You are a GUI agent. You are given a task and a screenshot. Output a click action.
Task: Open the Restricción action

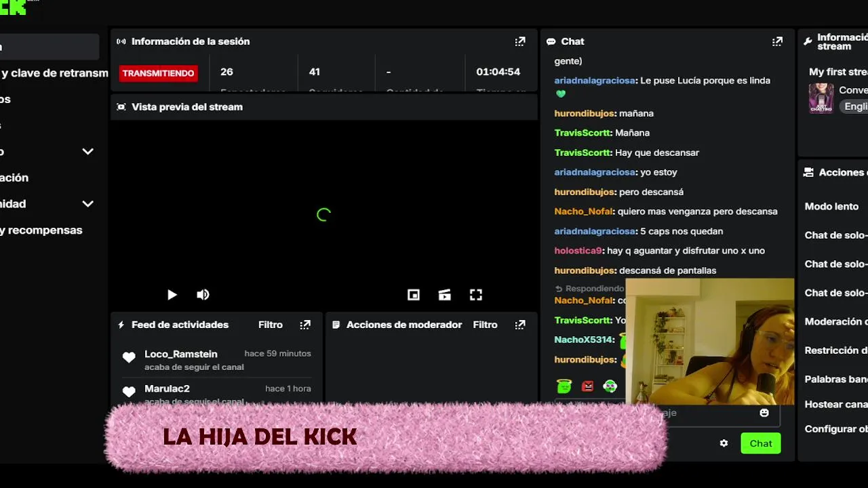pyautogui.click(x=836, y=350)
